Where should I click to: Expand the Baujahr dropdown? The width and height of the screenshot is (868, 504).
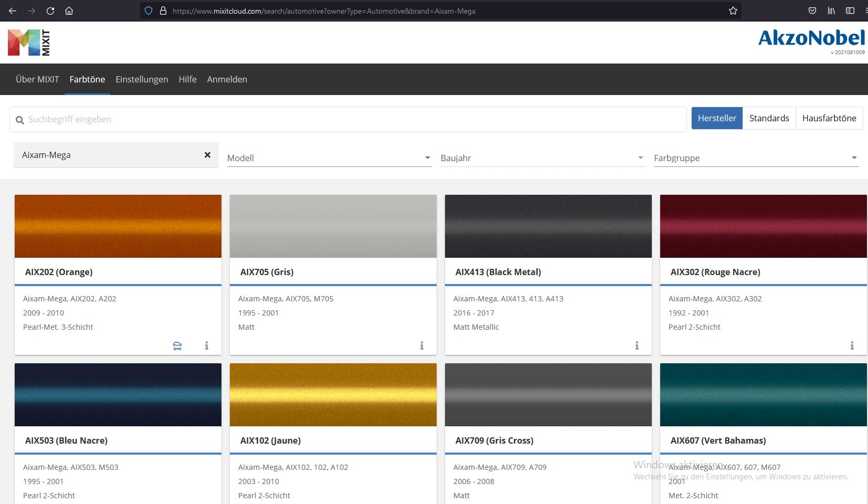click(x=543, y=158)
